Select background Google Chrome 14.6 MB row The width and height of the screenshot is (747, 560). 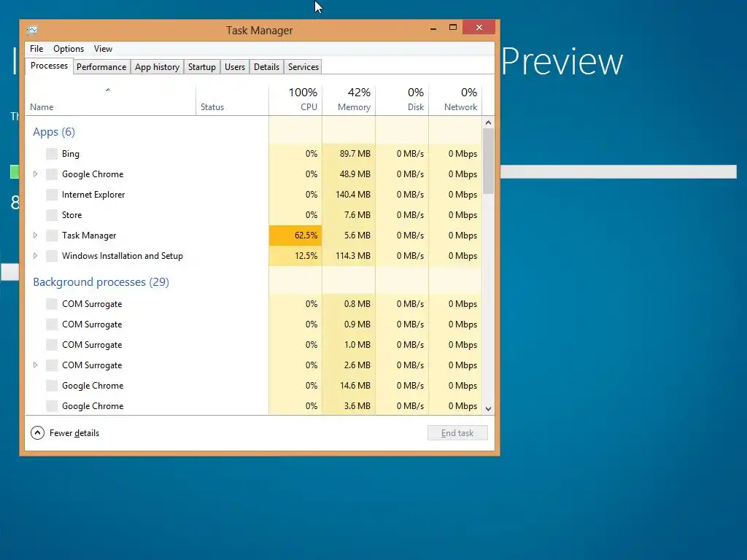(x=253, y=386)
